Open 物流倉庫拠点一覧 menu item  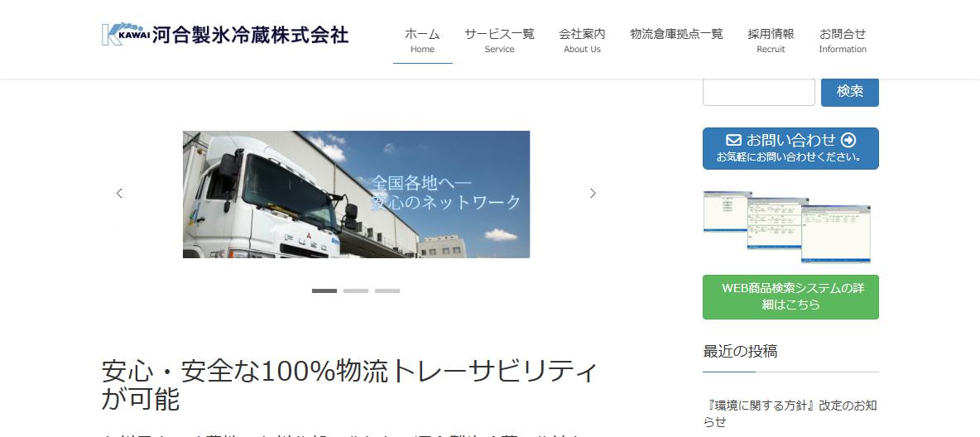point(676,35)
